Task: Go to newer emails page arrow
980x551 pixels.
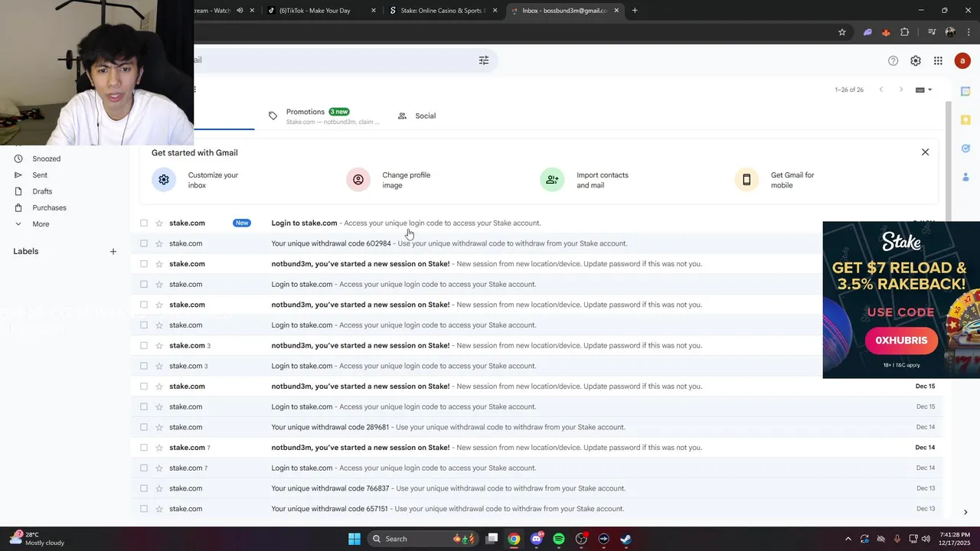Action: click(x=881, y=90)
